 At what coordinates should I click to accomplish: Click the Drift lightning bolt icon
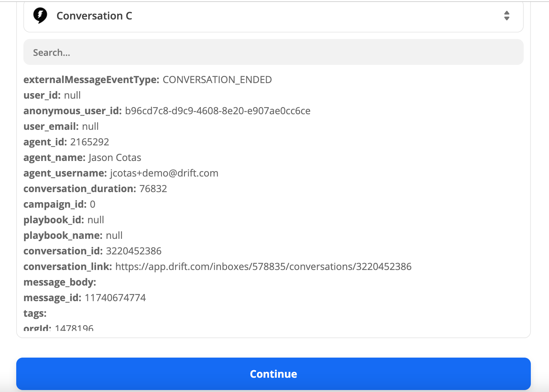coord(40,16)
